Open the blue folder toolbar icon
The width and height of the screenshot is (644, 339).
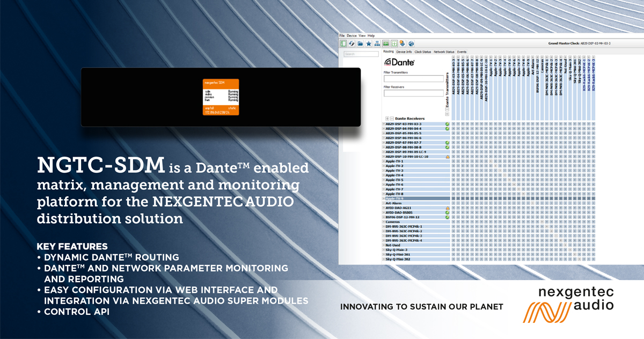pos(360,43)
